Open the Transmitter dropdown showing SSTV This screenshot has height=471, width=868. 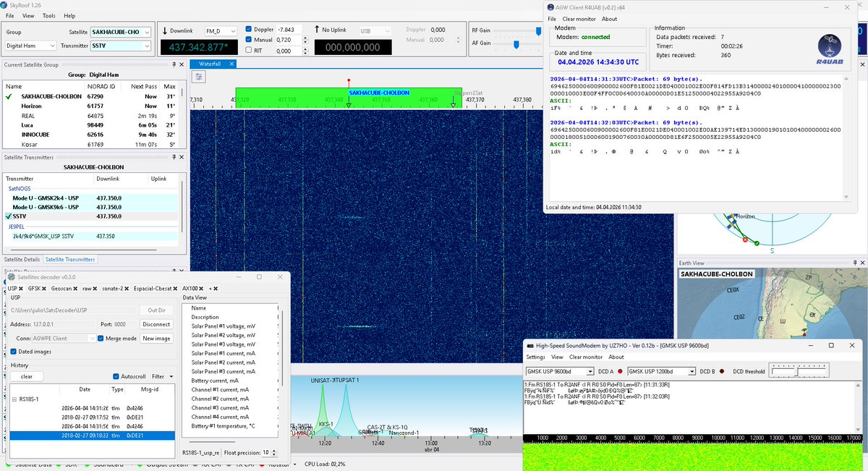click(x=122, y=46)
